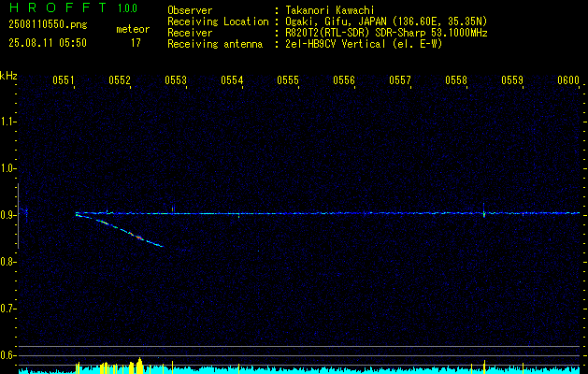This screenshot has height=374, width=588.
Task: Click the 0551 time marker
Action: (64, 80)
